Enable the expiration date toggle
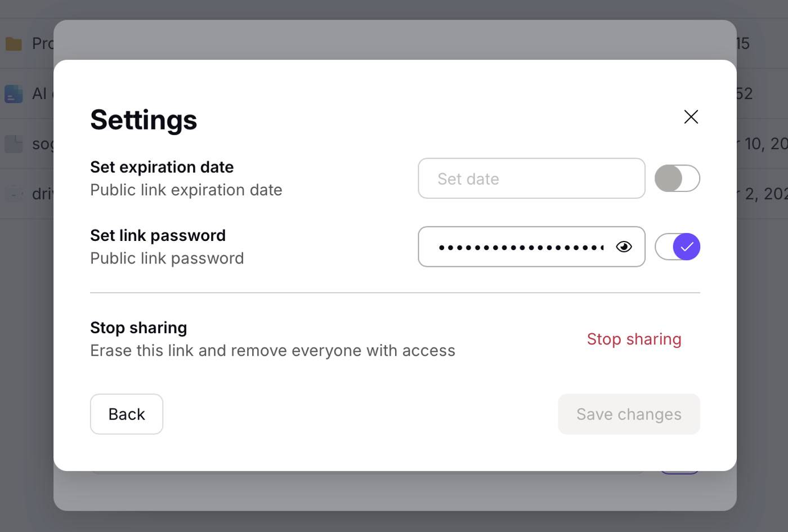Viewport: 788px width, 532px height. (677, 178)
